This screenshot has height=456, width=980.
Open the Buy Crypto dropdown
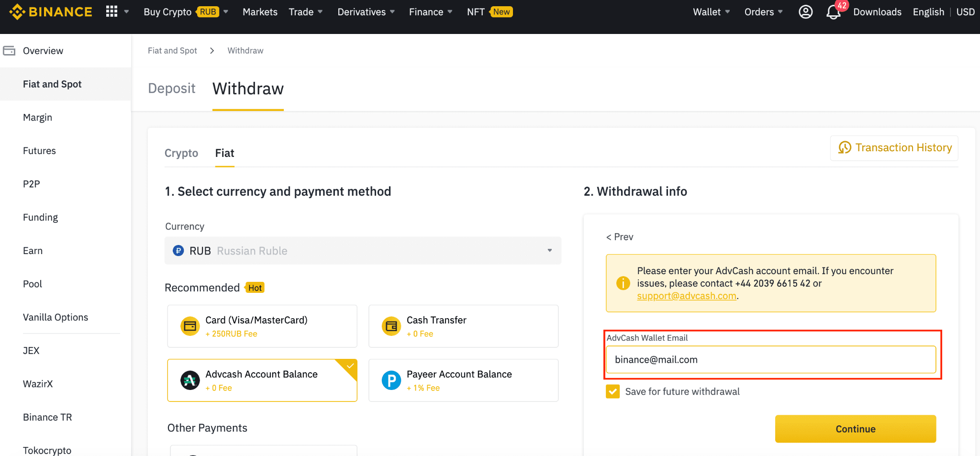tap(186, 12)
